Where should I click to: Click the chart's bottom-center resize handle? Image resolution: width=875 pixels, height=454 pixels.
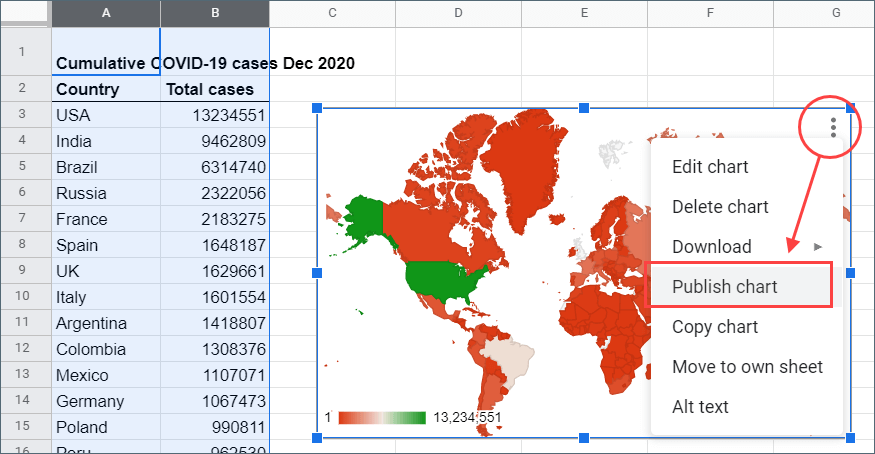(584, 438)
